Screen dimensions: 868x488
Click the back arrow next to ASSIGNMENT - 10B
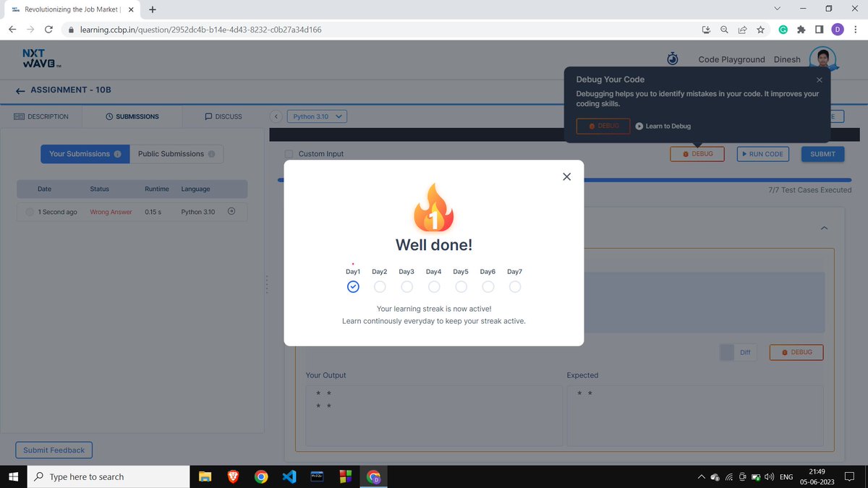[x=19, y=90]
